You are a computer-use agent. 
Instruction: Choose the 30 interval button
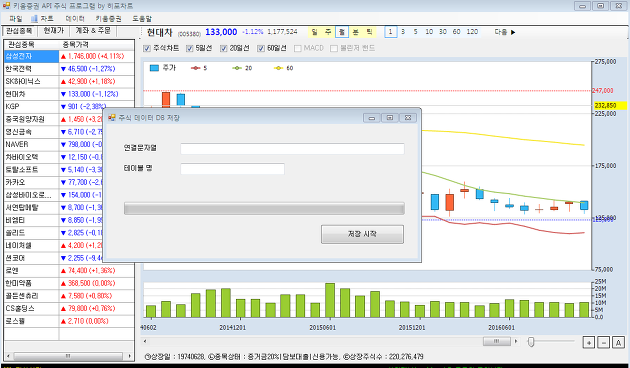click(443, 32)
